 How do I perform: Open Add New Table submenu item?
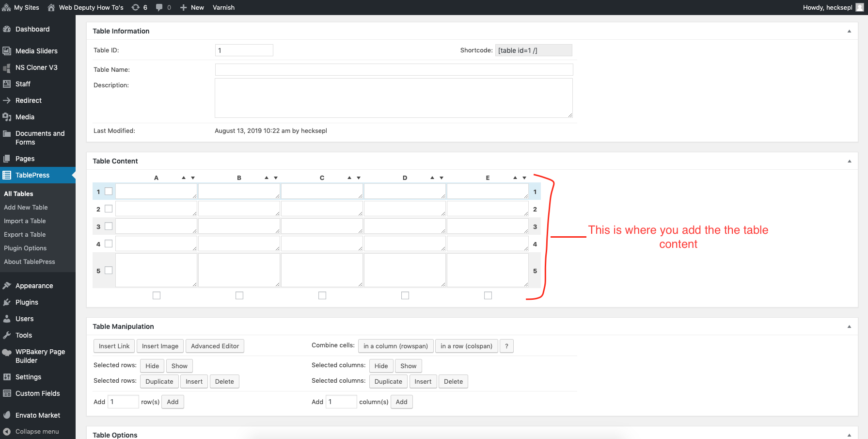26,207
